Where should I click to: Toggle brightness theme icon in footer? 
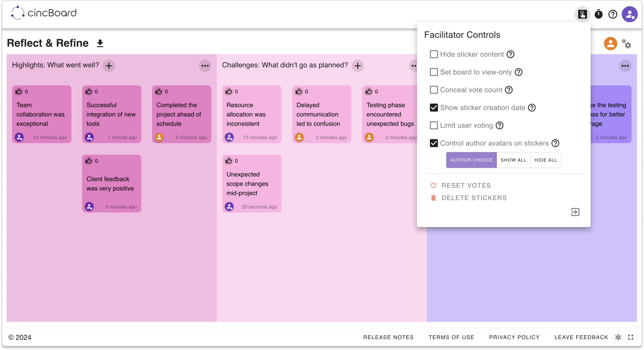point(618,337)
